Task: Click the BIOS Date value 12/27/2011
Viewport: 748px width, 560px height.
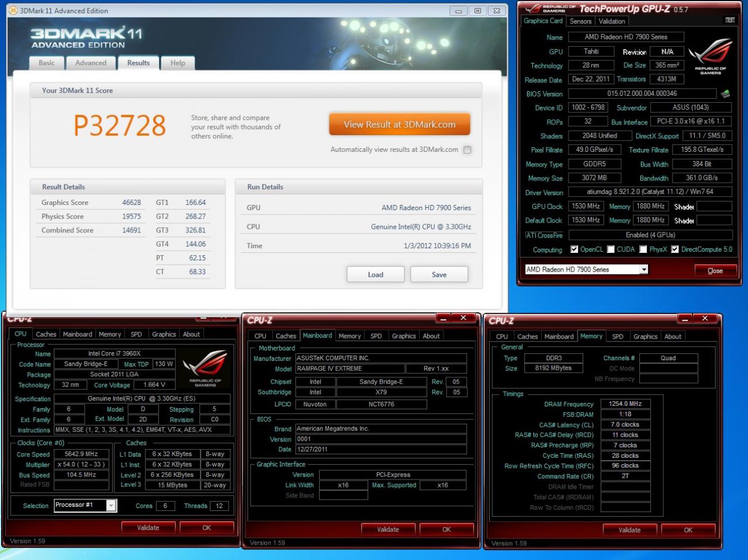Action: pos(380,449)
